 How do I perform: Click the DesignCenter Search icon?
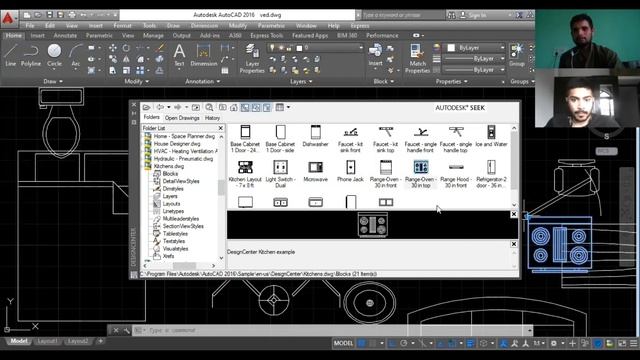click(209, 107)
